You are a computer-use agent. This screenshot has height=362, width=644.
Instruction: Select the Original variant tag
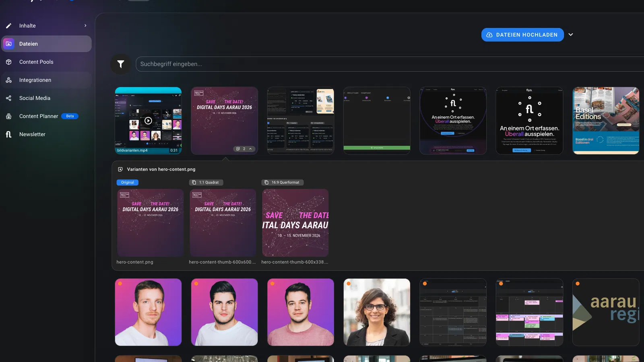pyautogui.click(x=128, y=183)
